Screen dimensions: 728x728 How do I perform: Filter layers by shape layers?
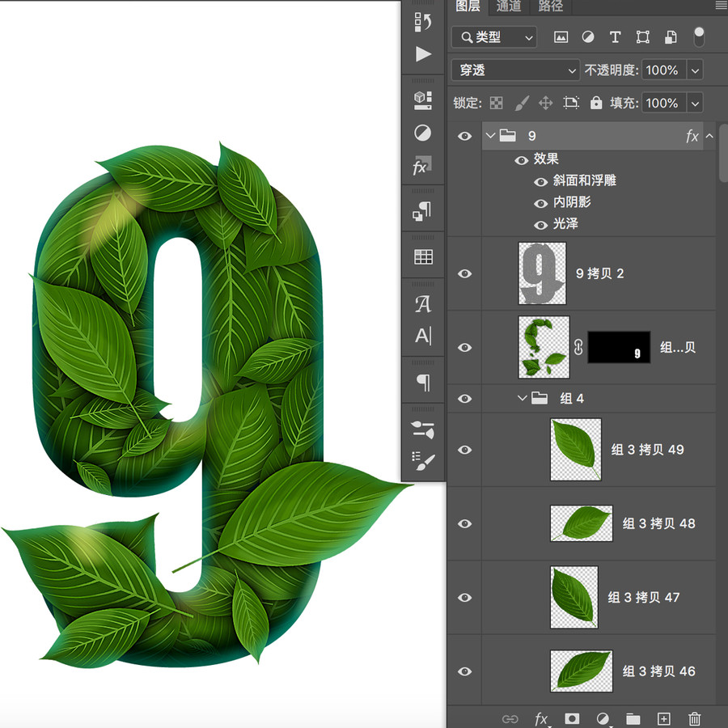tap(642, 37)
